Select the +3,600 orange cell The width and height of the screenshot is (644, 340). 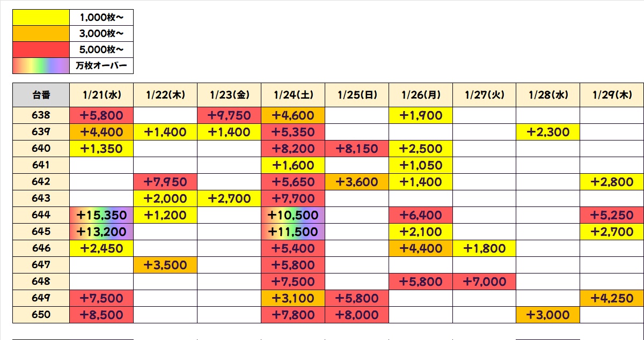tap(357, 182)
